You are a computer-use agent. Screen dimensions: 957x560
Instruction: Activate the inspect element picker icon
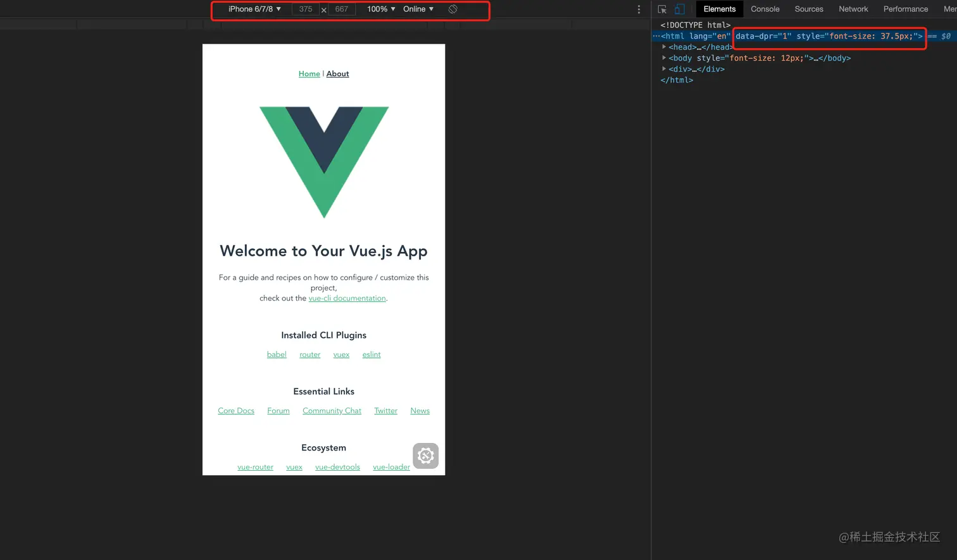point(662,9)
